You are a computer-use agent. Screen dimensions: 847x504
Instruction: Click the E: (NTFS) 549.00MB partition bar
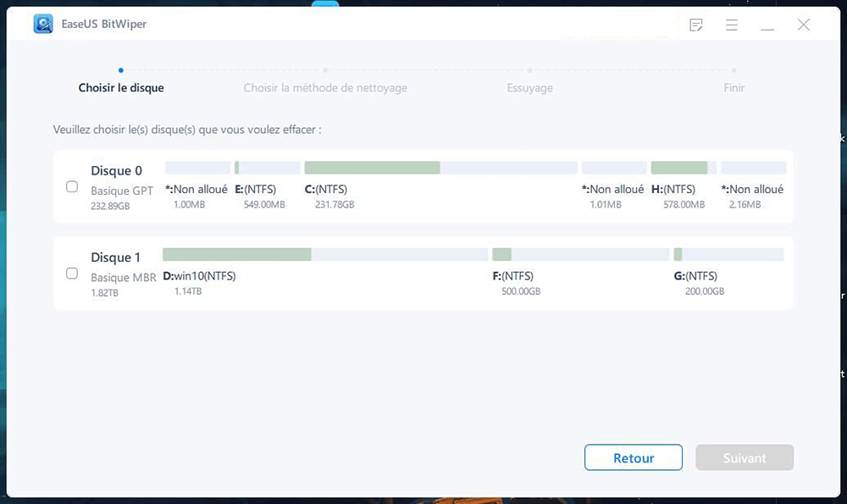267,168
